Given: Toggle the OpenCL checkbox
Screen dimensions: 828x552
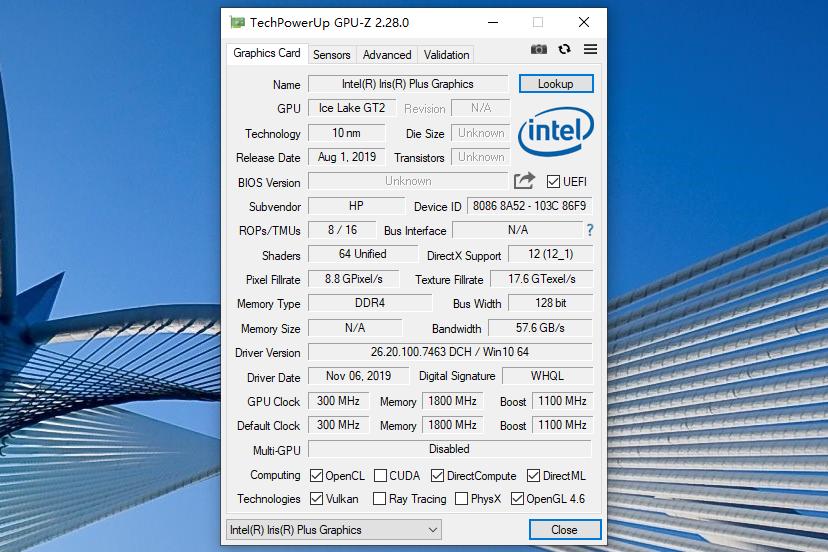Looking at the screenshot, I should click(x=316, y=475).
